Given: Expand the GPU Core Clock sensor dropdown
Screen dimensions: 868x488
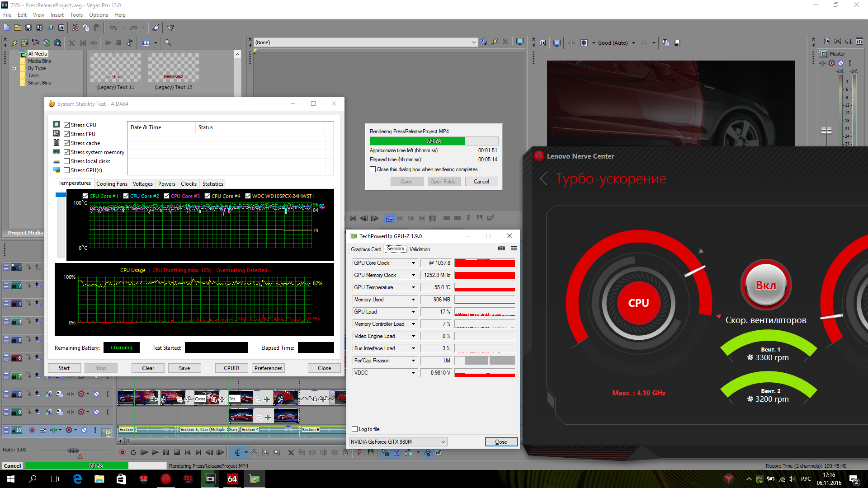Looking at the screenshot, I should 413,263.
